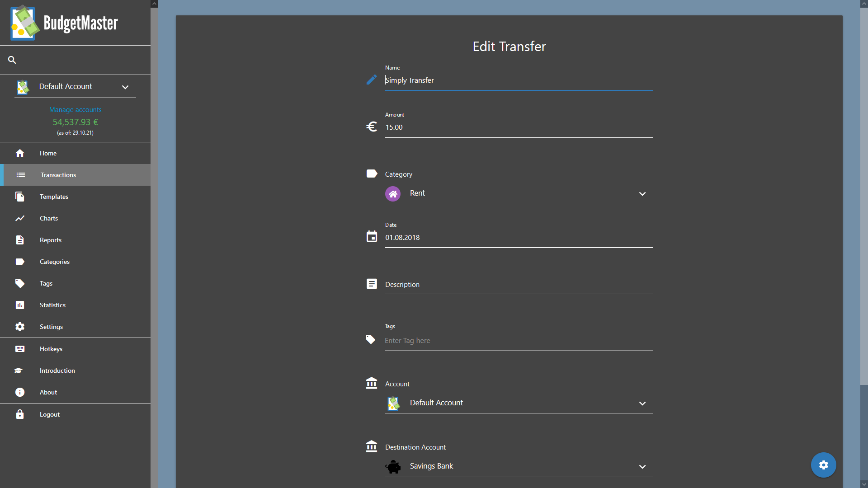The width and height of the screenshot is (868, 488).
Task: Open the Statistics page
Action: pos(75,305)
